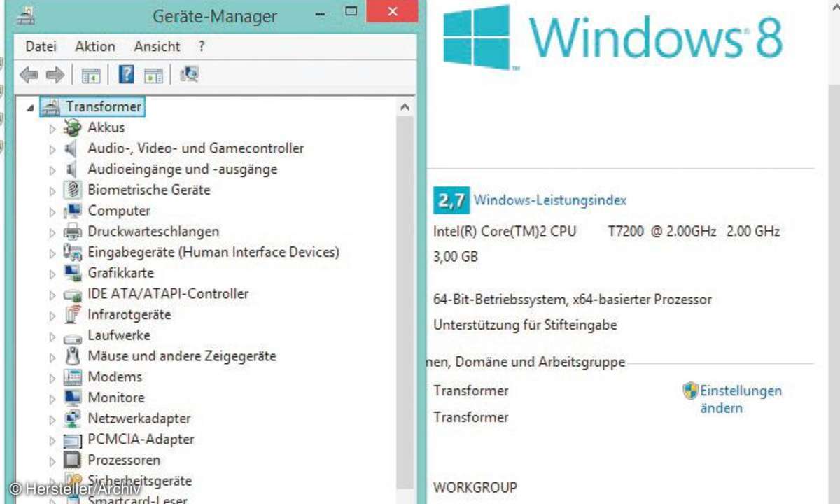This screenshot has width=840, height=504.
Task: Click the Back arrow toolbar icon
Action: click(29, 74)
